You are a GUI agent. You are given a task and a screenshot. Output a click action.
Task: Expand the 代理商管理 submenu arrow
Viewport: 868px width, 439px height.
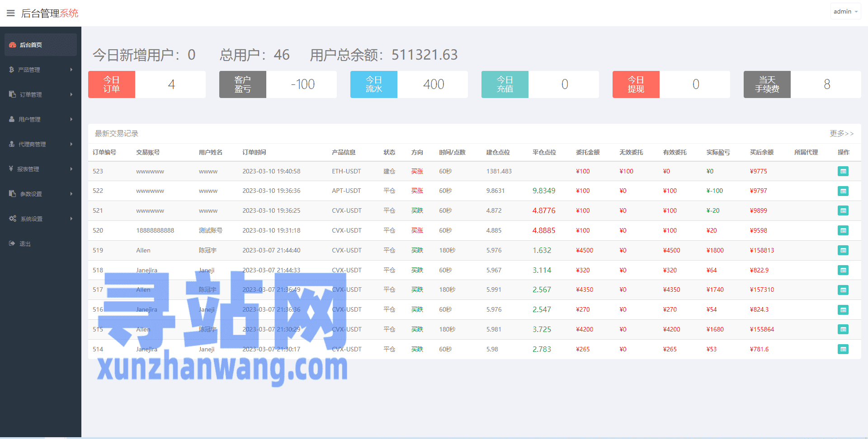click(71, 144)
